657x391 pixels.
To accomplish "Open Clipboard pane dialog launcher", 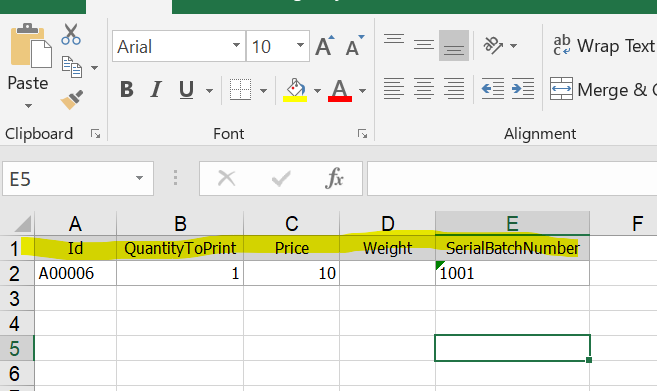I will [x=96, y=134].
